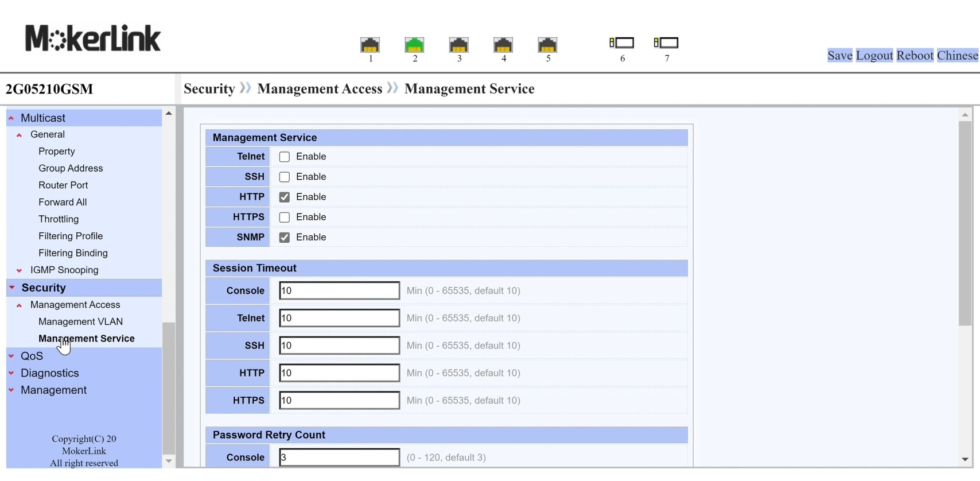The image size is (980, 481).
Task: Click the Management Access breadcrumb text
Action: (x=320, y=89)
